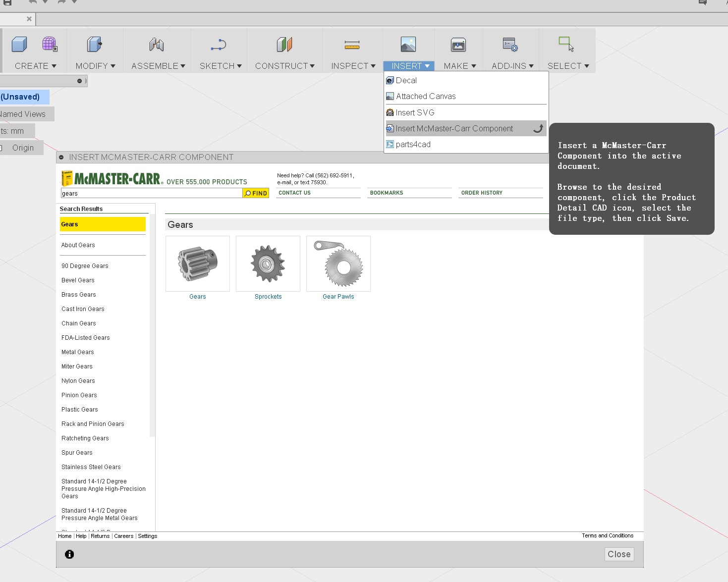Collapse the Insert McMaster-Carr Component dialog

point(61,157)
